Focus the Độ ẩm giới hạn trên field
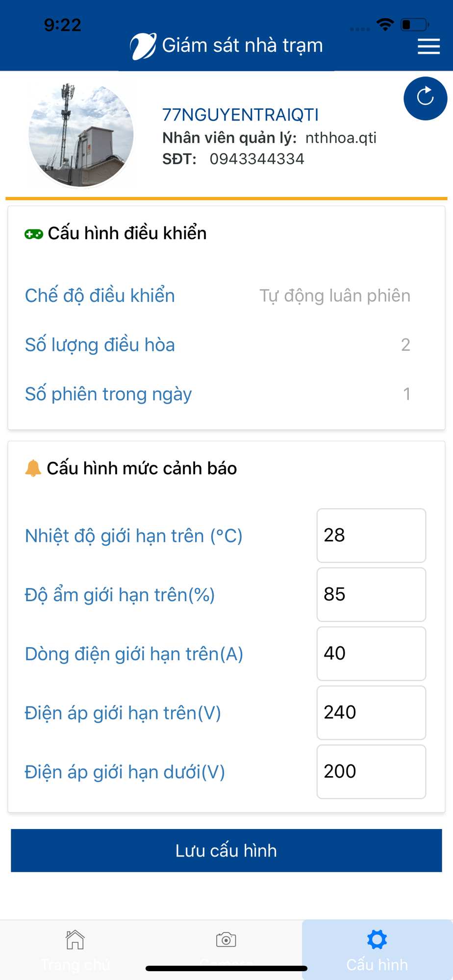Image resolution: width=453 pixels, height=980 pixels. 371,594
